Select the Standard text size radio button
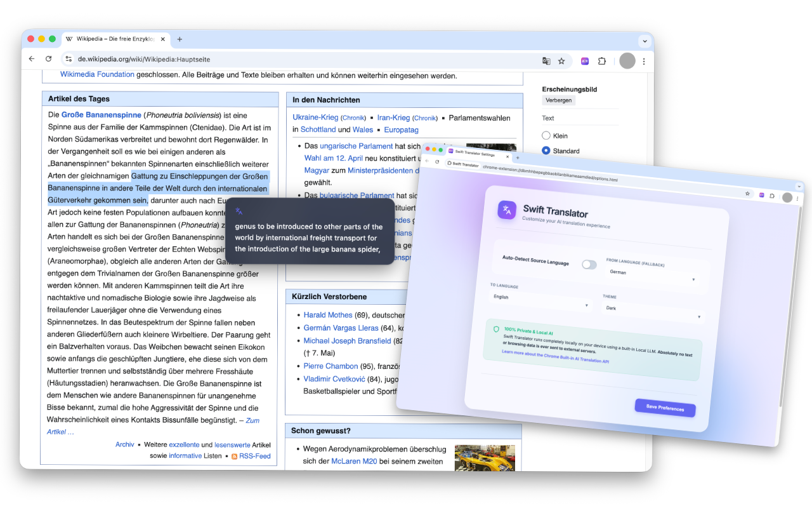Screen dimensions: 812x508 546,150
